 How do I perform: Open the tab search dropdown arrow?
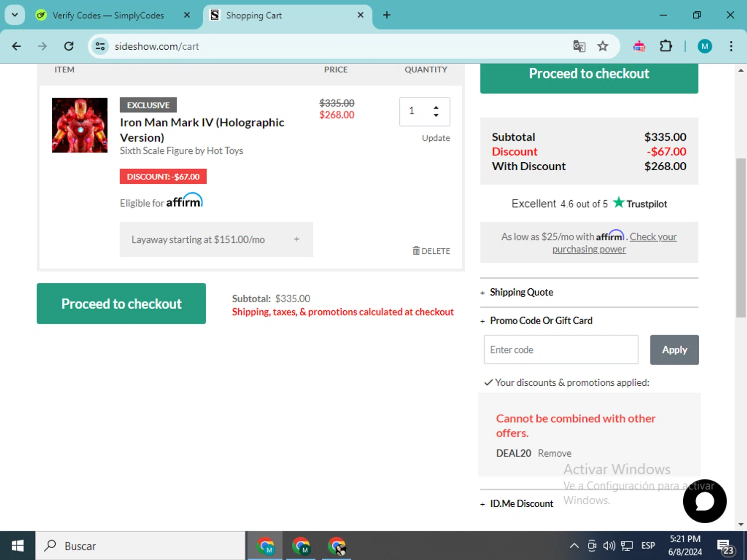[x=15, y=15]
